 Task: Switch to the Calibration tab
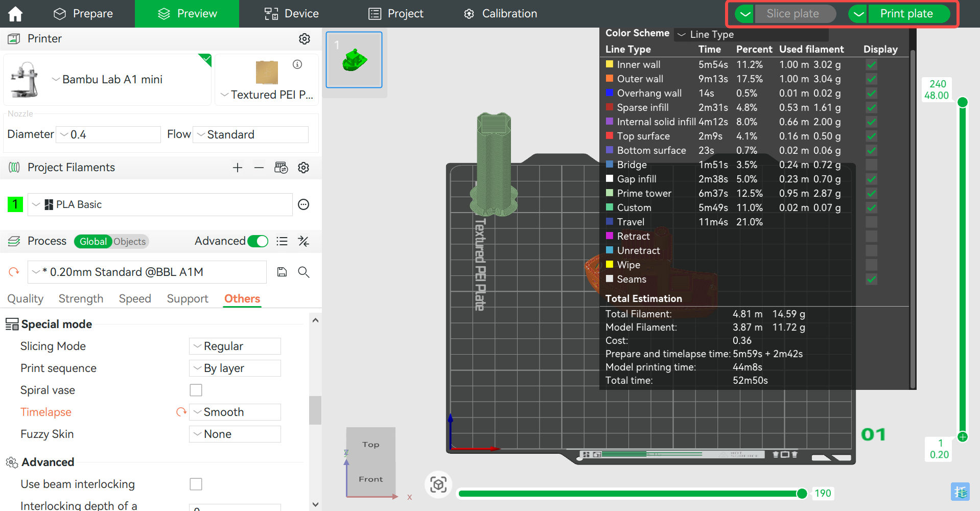point(500,14)
